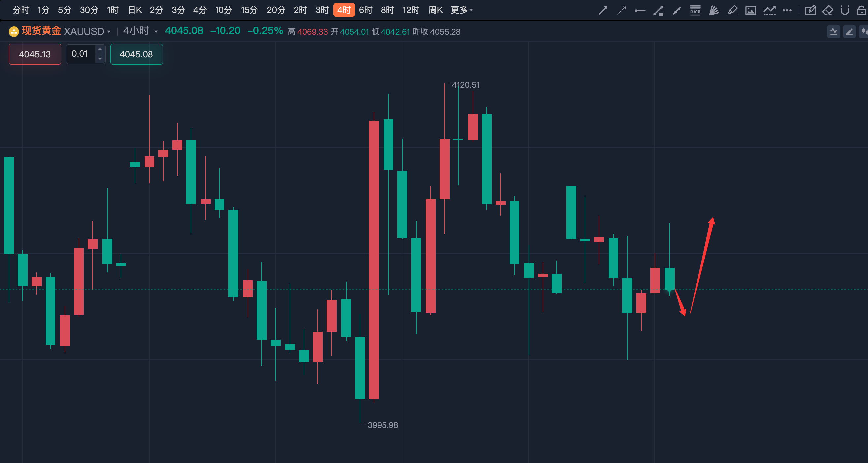This screenshot has width=868, height=463.
Task: Select the eraser tool in toolbar
Action: [827, 10]
